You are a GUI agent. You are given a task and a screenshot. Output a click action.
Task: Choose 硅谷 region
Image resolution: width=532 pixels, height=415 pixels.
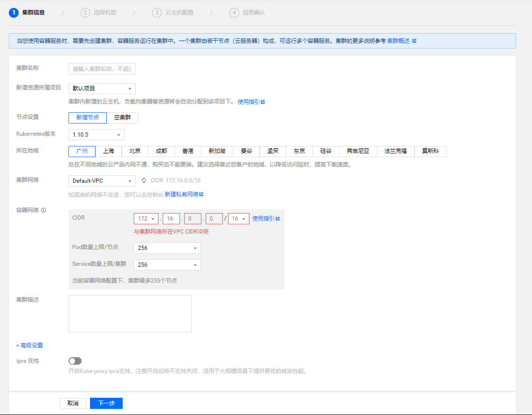[x=326, y=151]
